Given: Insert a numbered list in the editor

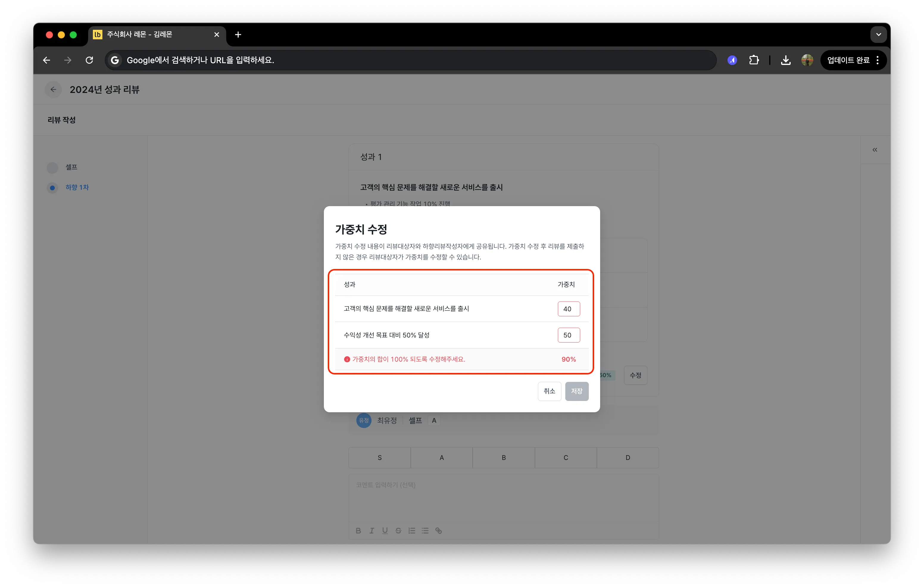Looking at the screenshot, I should click(x=412, y=531).
